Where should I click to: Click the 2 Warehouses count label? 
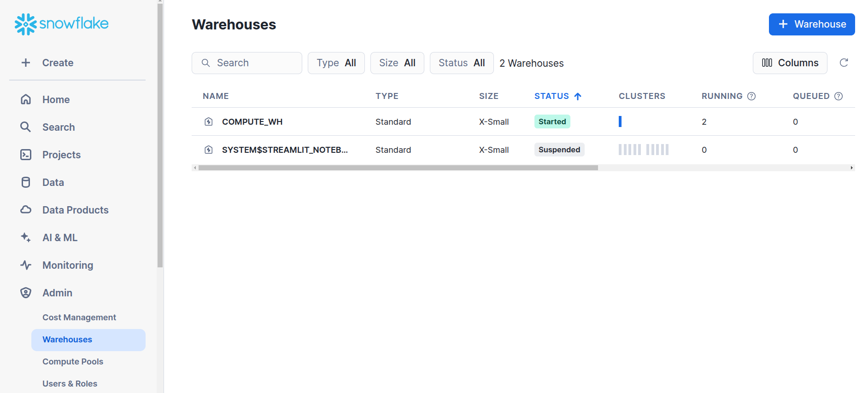pos(532,64)
